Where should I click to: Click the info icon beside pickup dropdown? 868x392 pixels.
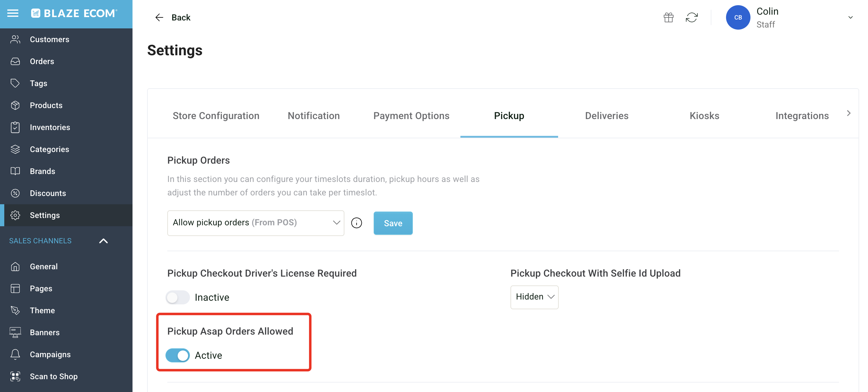357,223
